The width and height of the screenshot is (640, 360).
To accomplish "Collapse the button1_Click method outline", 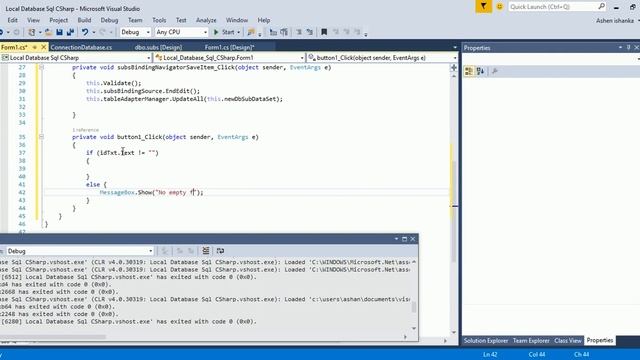I will [41, 137].
